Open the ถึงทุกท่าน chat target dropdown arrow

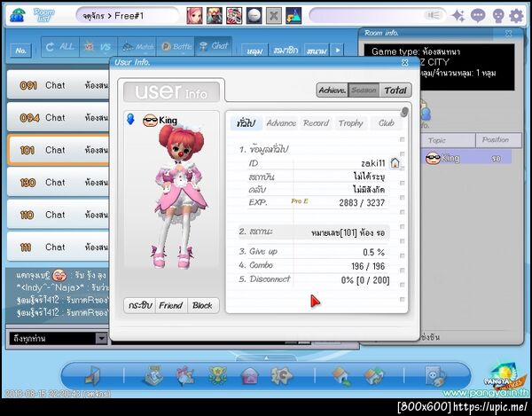101,338
